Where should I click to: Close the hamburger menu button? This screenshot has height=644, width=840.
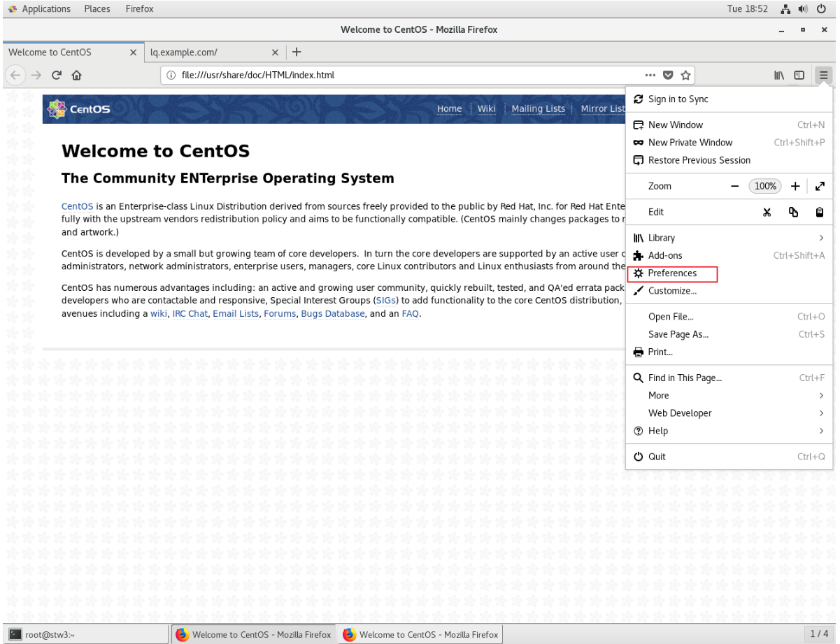click(x=825, y=75)
